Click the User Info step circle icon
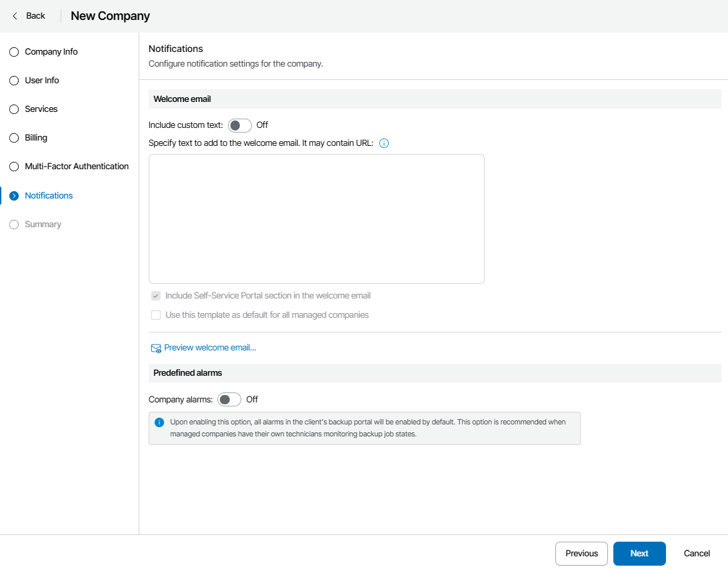The image size is (728, 569). pyautogui.click(x=14, y=81)
